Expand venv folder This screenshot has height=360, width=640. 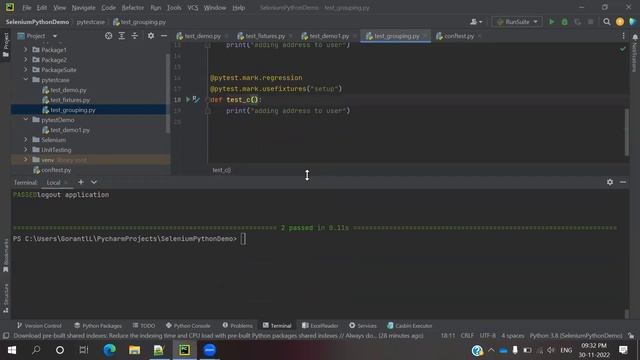(26, 160)
